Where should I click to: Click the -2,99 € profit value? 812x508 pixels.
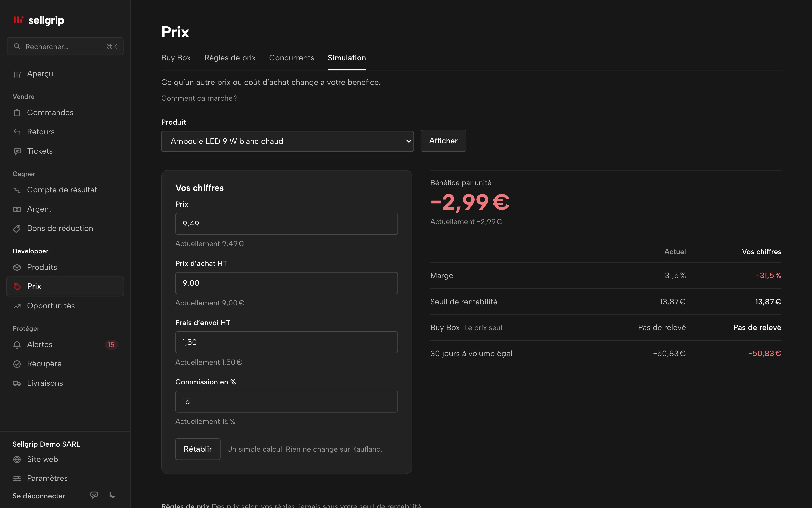tap(470, 202)
